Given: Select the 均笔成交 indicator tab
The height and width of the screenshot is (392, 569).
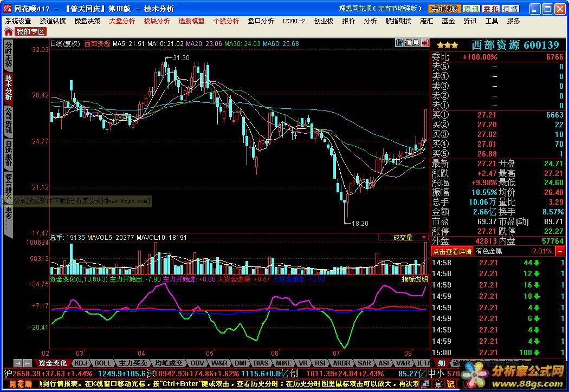Looking at the screenshot, I should (169, 363).
